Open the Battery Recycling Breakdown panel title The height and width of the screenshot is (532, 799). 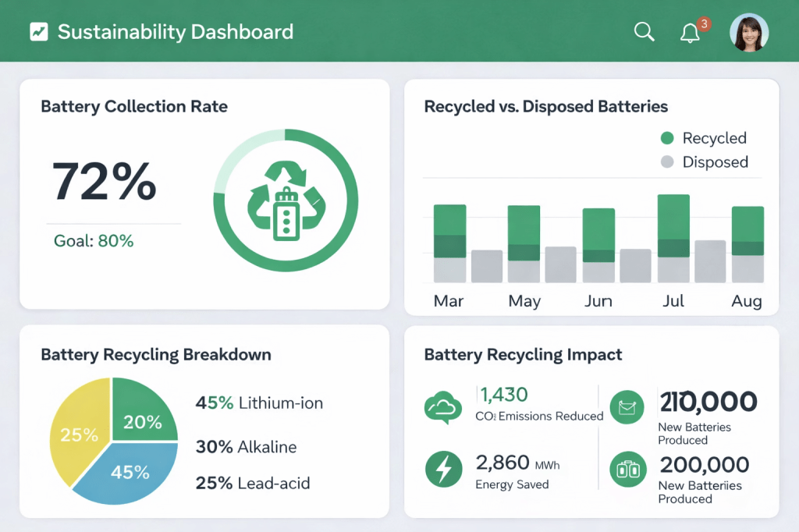pos(155,355)
